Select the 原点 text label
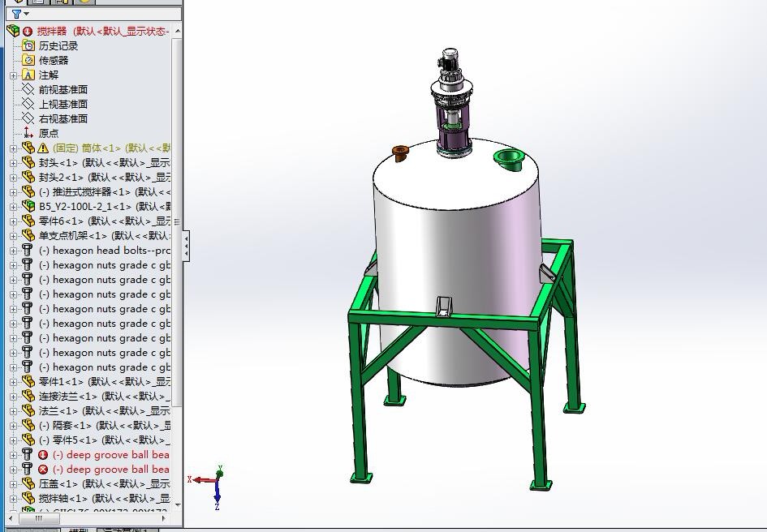This screenshot has height=532, width=767. click(x=49, y=134)
